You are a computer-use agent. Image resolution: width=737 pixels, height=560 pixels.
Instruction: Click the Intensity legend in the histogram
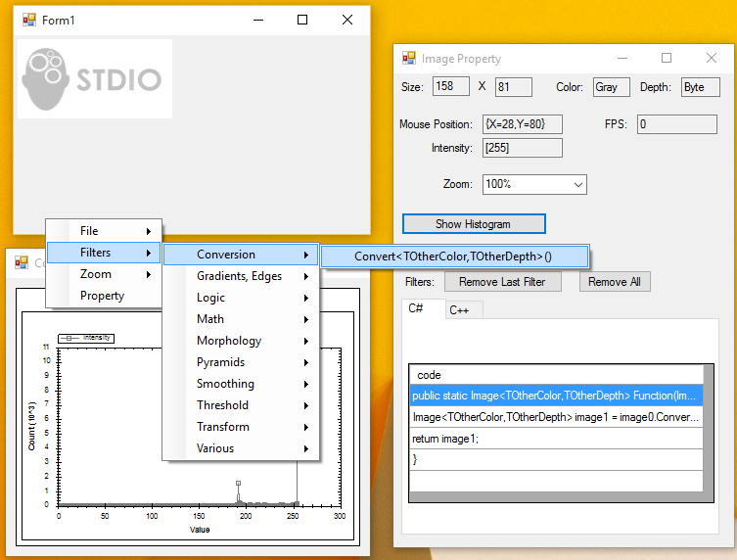(86, 338)
